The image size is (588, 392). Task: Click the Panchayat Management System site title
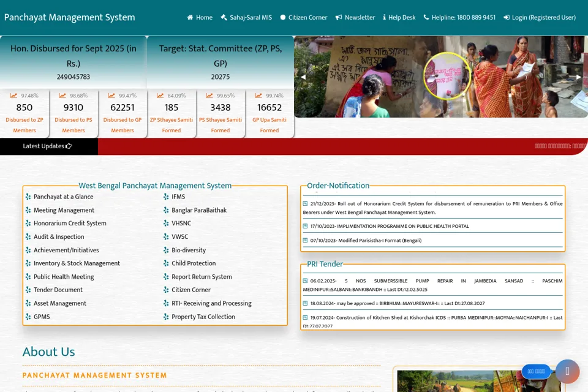pyautogui.click(x=69, y=17)
